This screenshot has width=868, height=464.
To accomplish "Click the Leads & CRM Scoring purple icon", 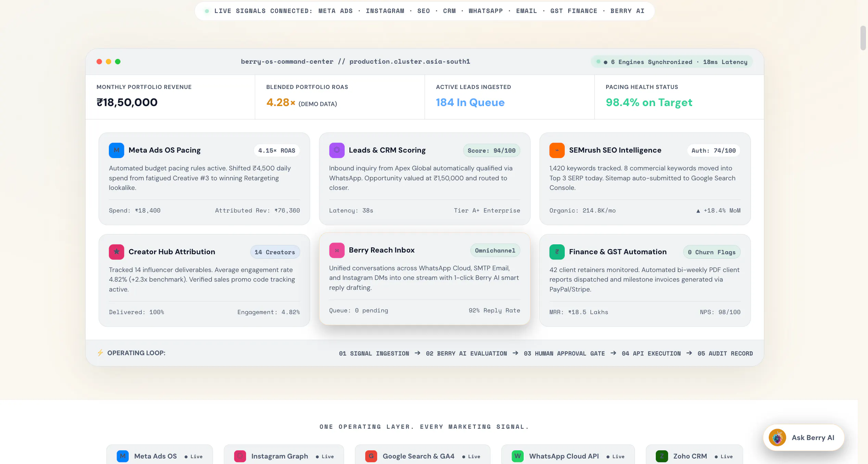I will point(337,150).
